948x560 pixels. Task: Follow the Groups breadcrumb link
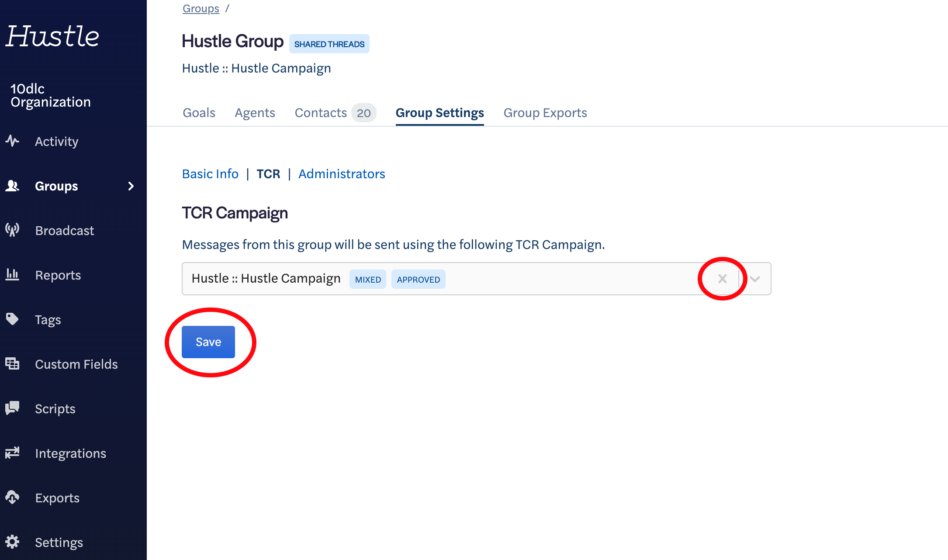(201, 9)
